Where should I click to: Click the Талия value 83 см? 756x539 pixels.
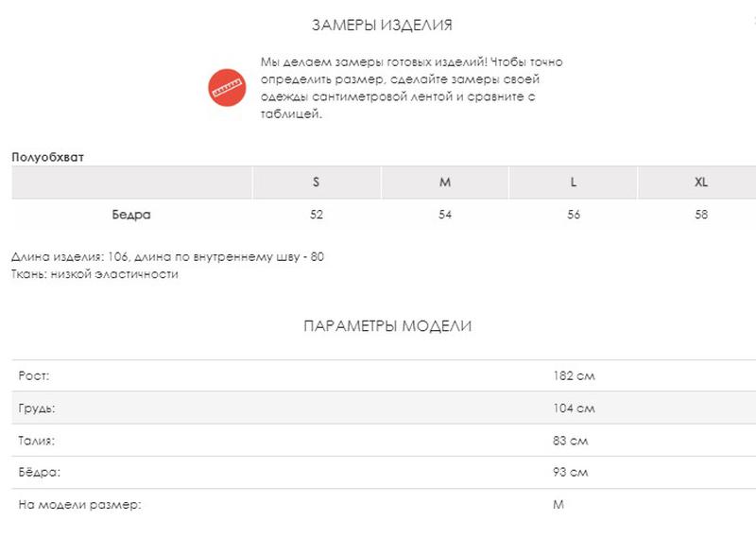571,441
